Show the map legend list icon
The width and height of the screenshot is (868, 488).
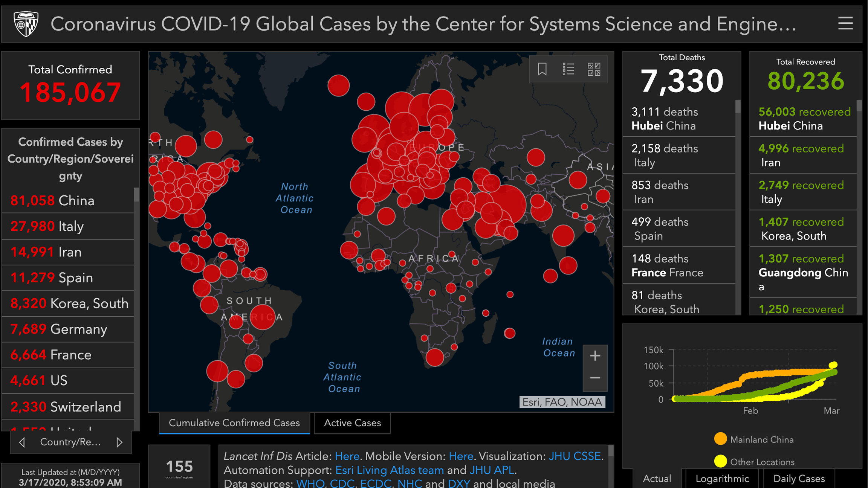(x=568, y=69)
